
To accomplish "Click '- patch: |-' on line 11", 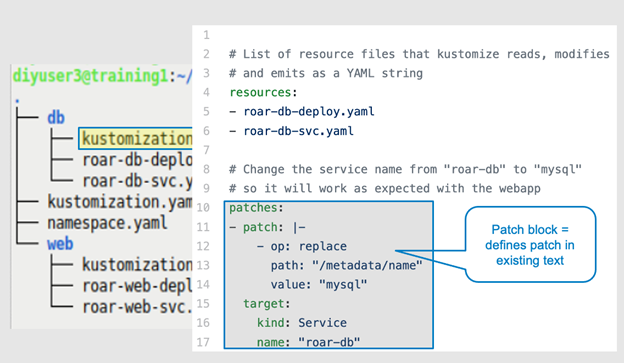I will (267, 227).
